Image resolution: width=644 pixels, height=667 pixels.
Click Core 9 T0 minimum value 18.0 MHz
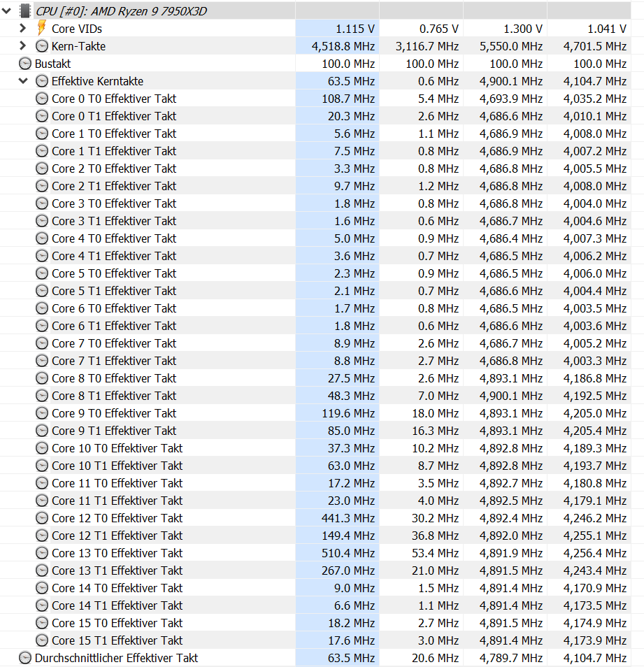[435, 413]
